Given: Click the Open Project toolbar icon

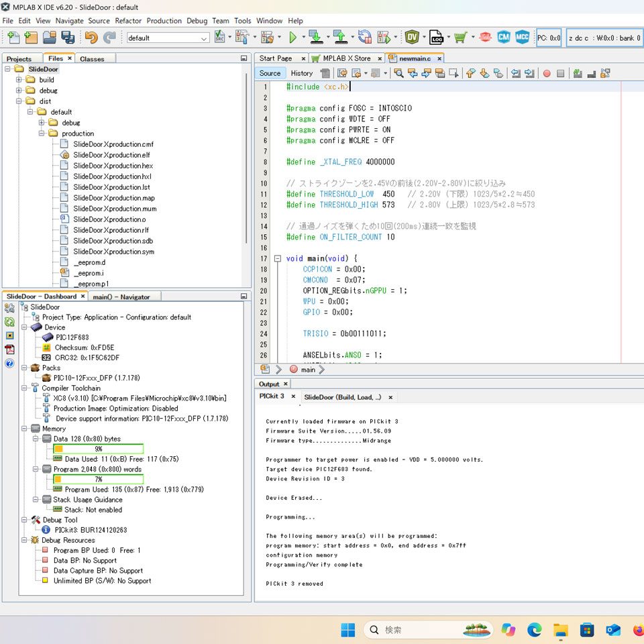Looking at the screenshot, I should [49, 38].
